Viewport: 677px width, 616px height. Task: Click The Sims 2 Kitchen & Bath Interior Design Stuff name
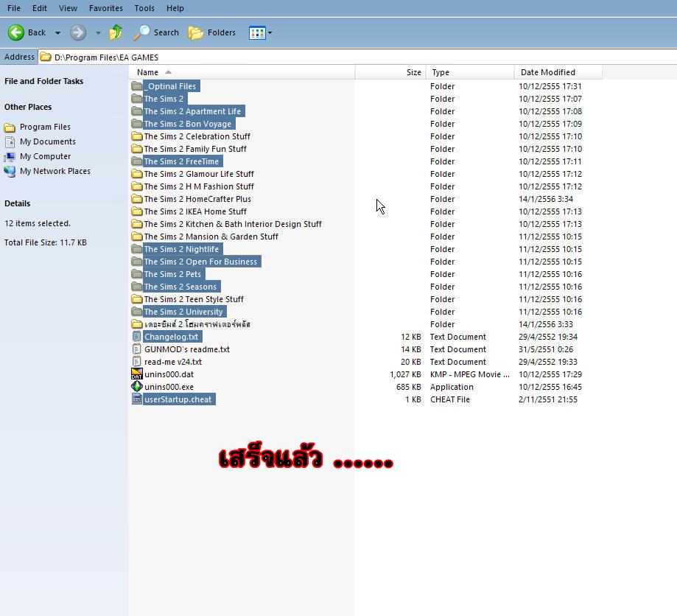click(233, 224)
